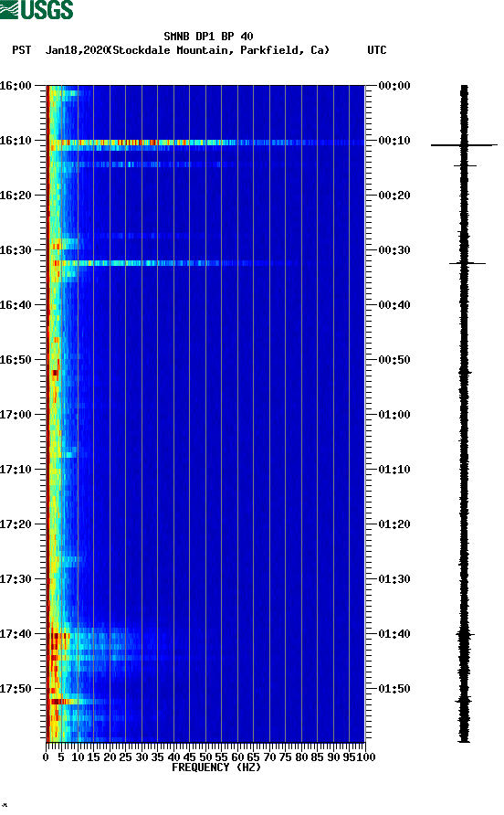This screenshot has width=504, height=815.
Task: Click the date 'Jan18,2020'
Action: [x=76, y=50]
